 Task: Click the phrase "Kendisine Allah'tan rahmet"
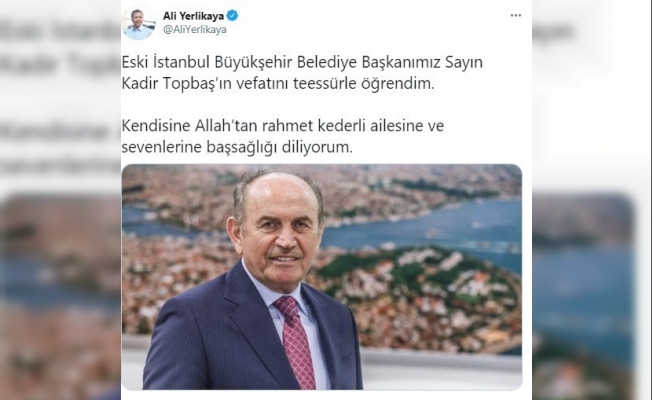pos(218,126)
